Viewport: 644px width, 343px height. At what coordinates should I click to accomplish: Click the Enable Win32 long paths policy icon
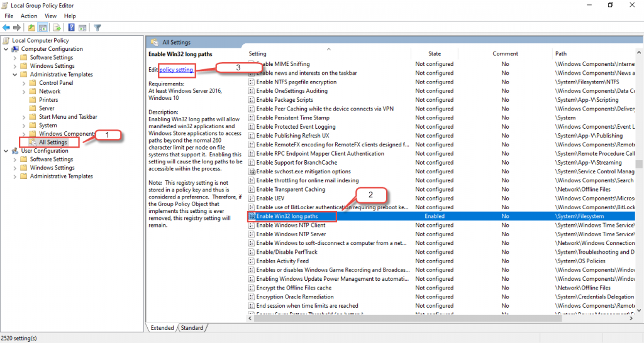point(252,216)
